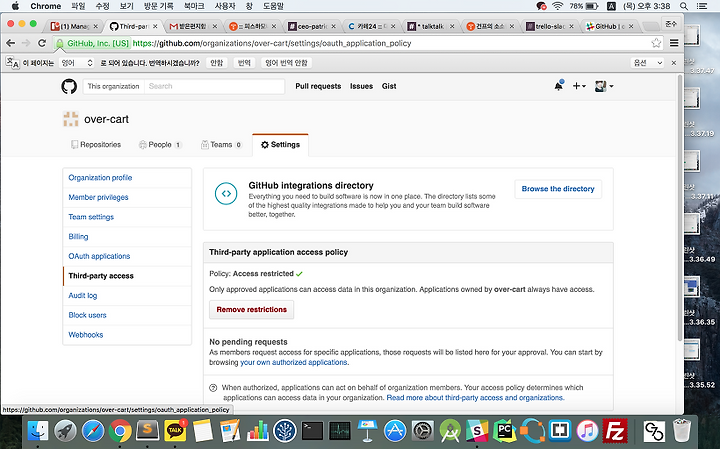Open Team settings in sidebar
Image resolution: width=720 pixels, height=449 pixels.
point(91,217)
